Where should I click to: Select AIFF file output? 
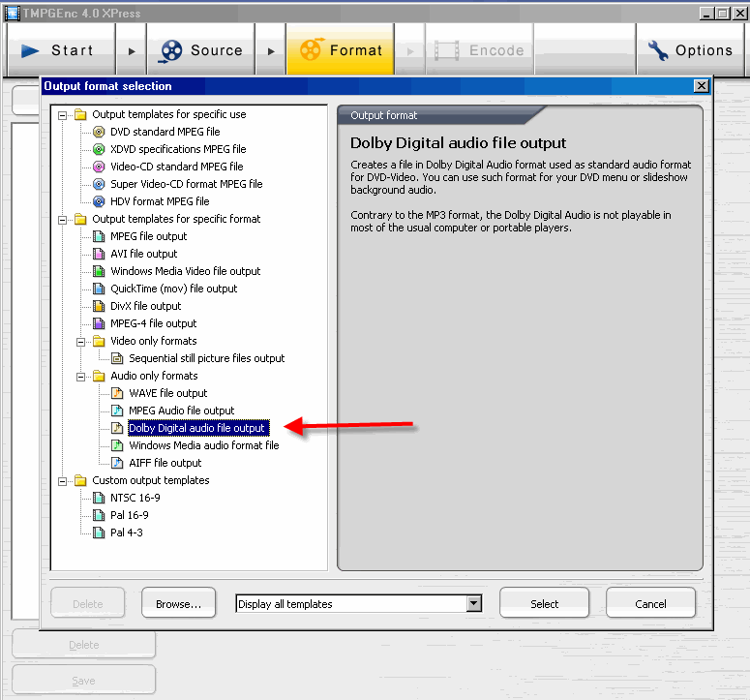[165, 463]
